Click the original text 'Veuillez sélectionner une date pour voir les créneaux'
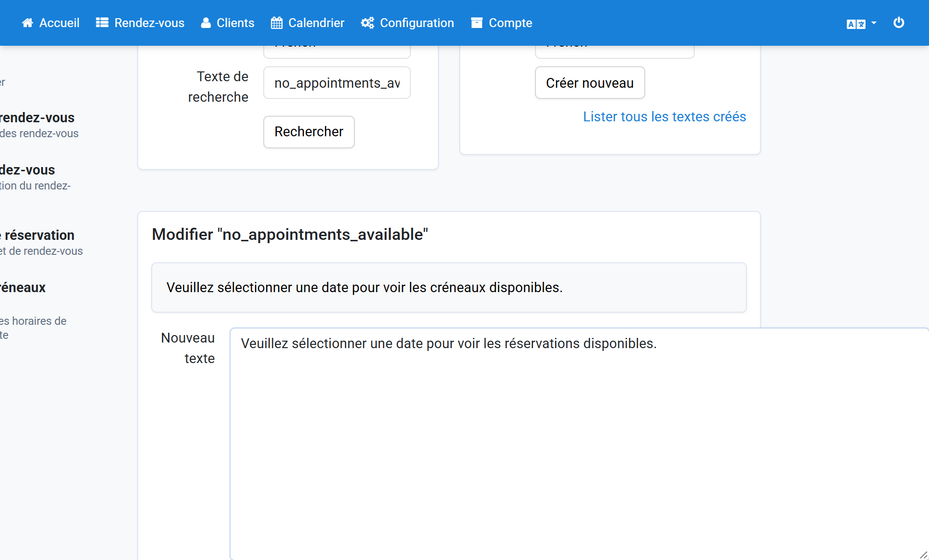Screen dimensions: 929x560 tap(326, 287)
